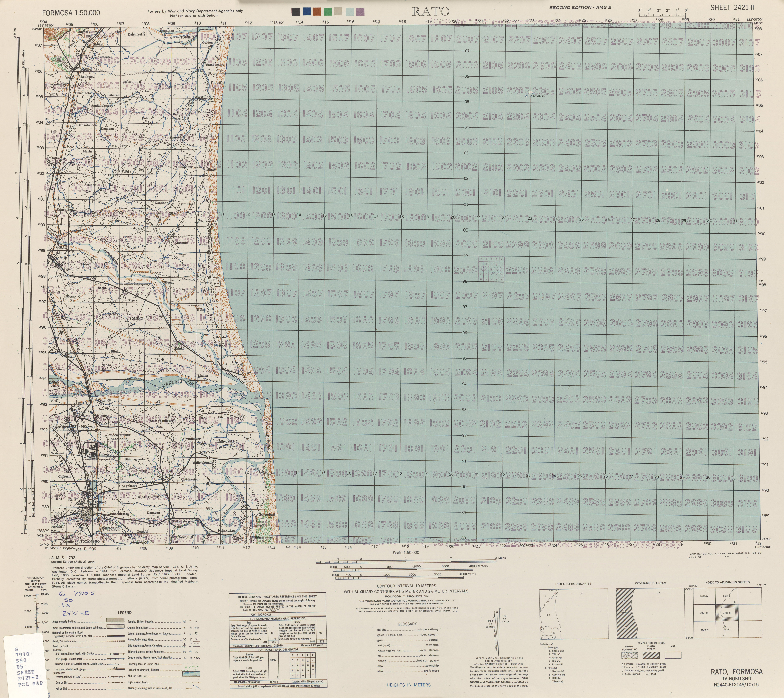The width and height of the screenshot is (784, 698).
Task: Click the crossed-pickaxes Mine symbol in legend
Action: [196, 639]
